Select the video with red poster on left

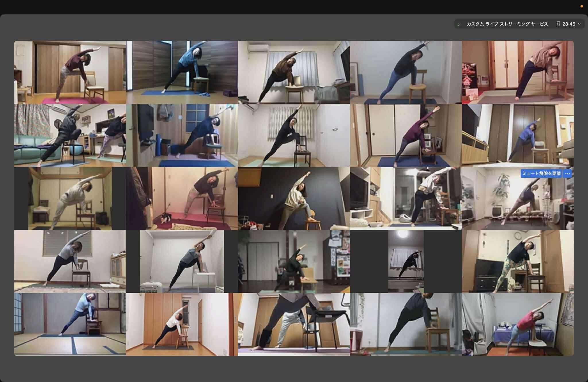click(x=518, y=72)
